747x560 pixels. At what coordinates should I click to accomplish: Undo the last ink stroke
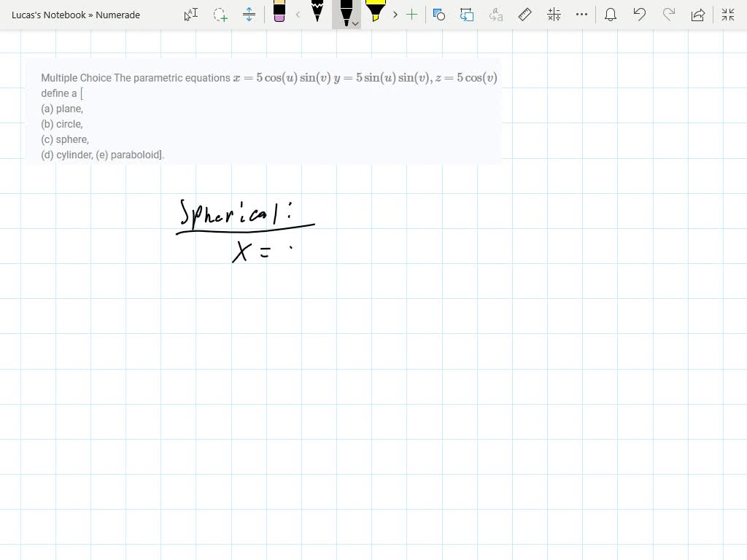tap(640, 15)
